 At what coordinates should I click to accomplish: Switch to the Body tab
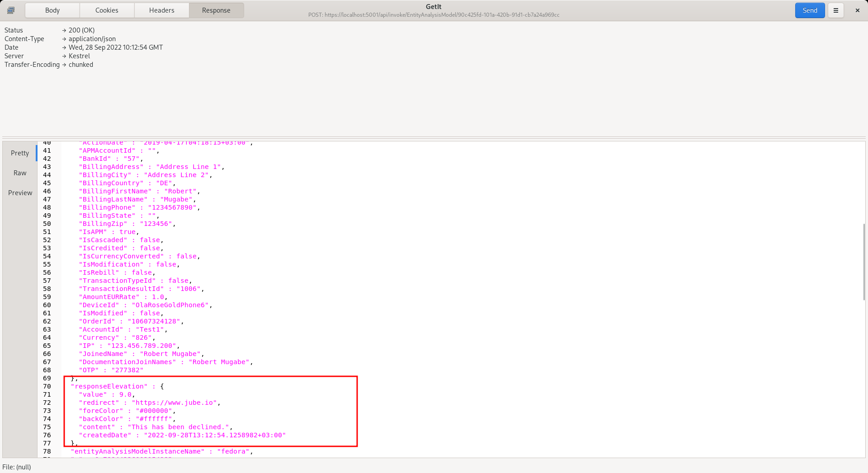(x=52, y=10)
